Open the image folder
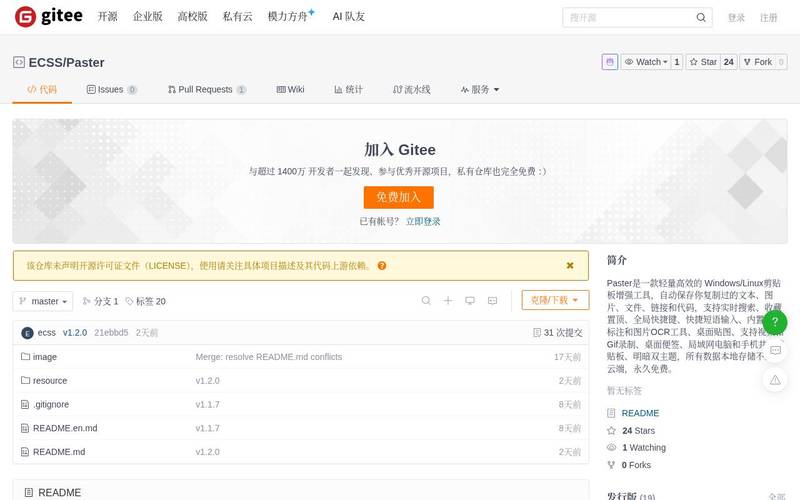800x500 pixels. (44, 357)
